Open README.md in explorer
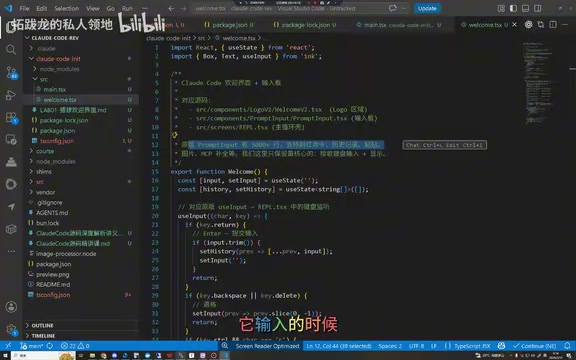Screen dimensions: 576x360 click(x=53, y=285)
